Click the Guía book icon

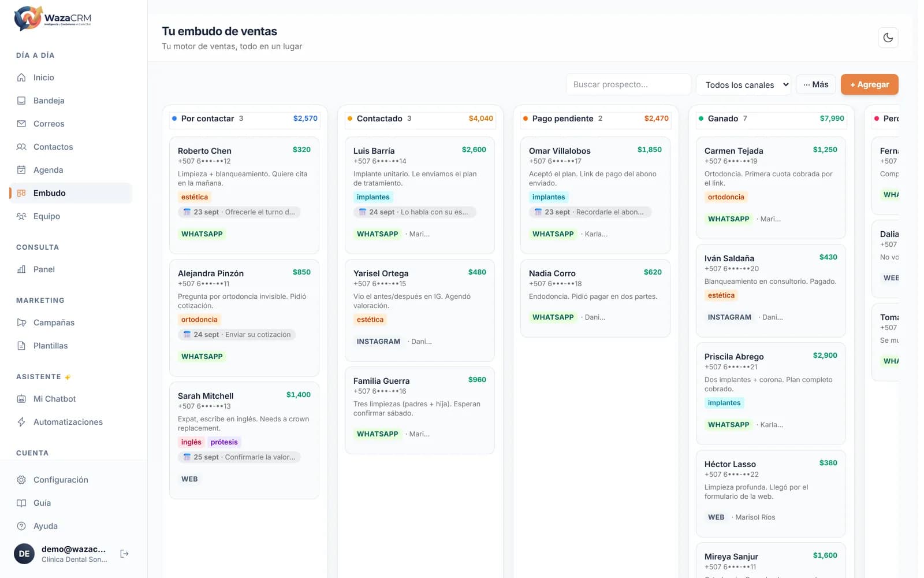(x=21, y=503)
